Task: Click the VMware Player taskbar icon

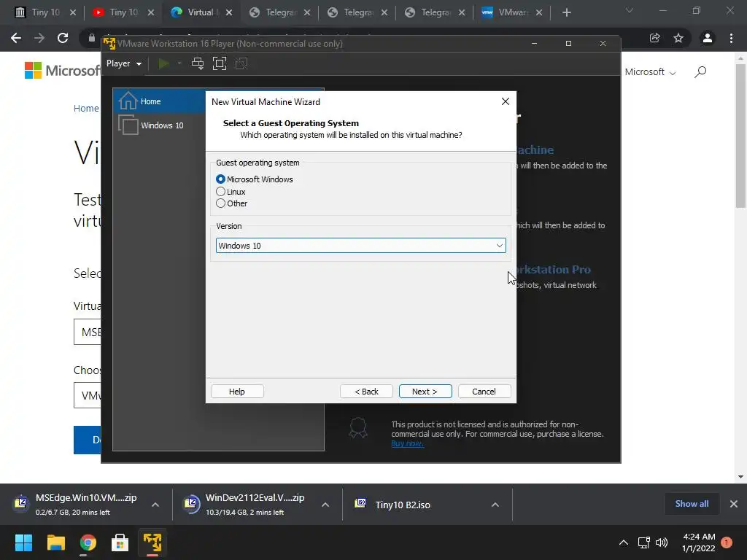Action: [152, 542]
